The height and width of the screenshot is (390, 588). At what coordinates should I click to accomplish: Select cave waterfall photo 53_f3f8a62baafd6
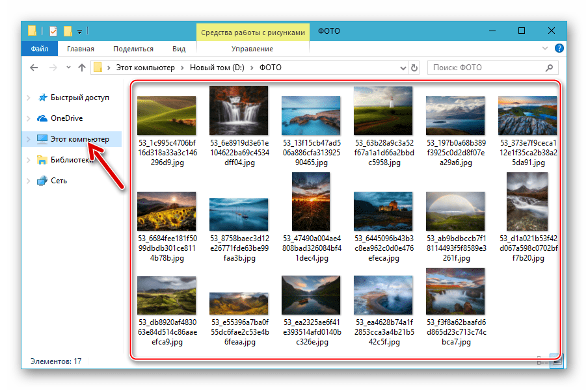[455, 291]
